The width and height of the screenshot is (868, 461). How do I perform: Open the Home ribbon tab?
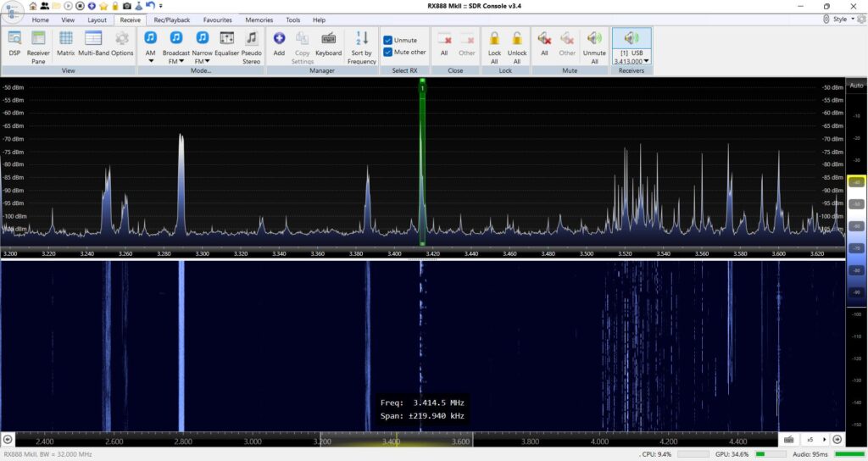coord(41,20)
